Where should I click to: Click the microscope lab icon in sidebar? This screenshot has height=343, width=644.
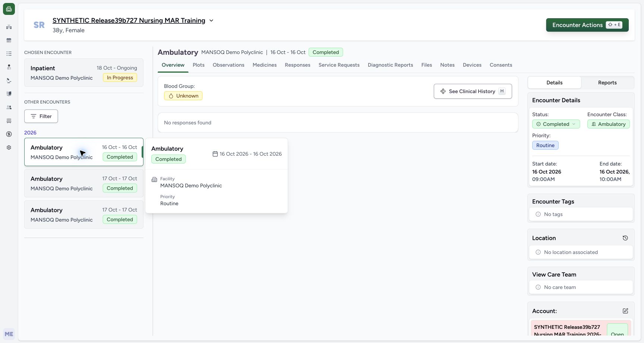click(x=9, y=80)
